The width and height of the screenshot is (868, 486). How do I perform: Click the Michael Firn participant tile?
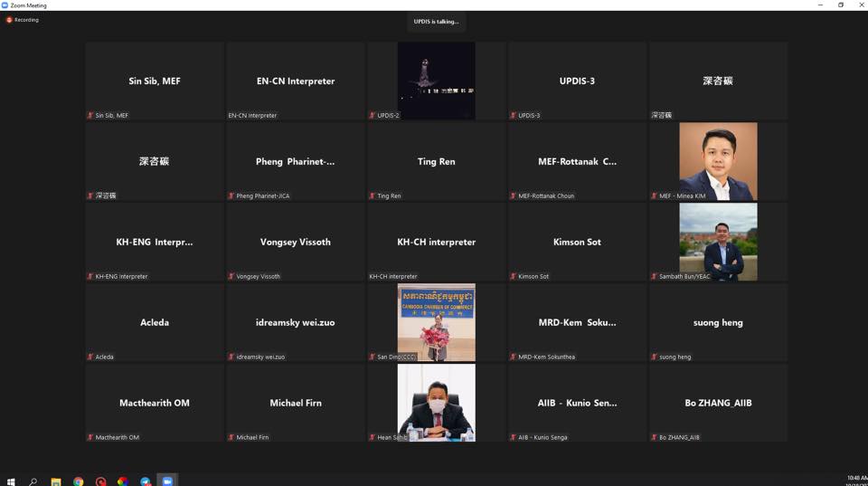296,403
